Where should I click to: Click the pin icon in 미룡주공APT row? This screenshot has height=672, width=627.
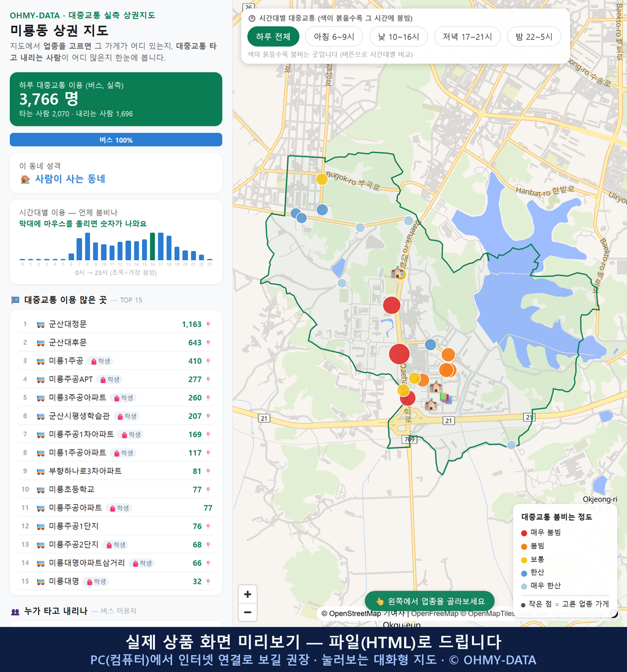click(x=208, y=379)
